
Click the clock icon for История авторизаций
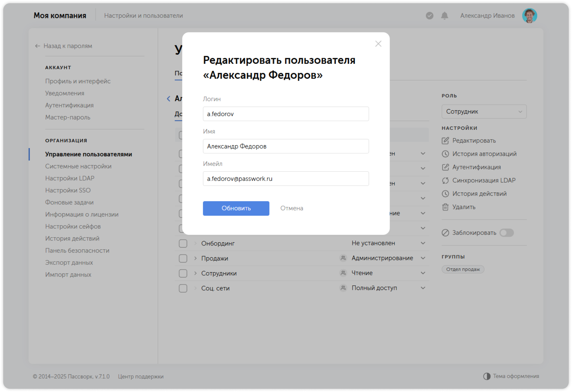click(x=445, y=154)
